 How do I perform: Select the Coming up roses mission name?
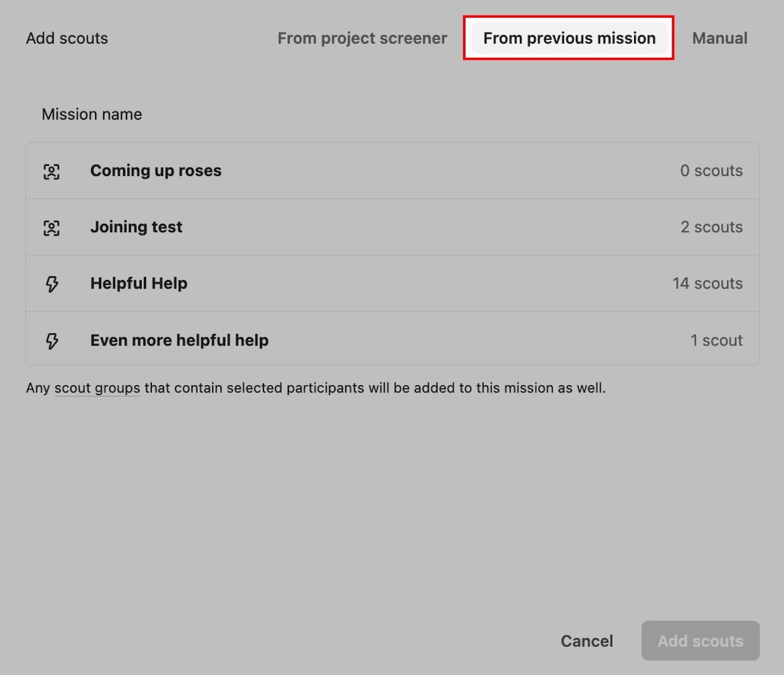tap(156, 171)
